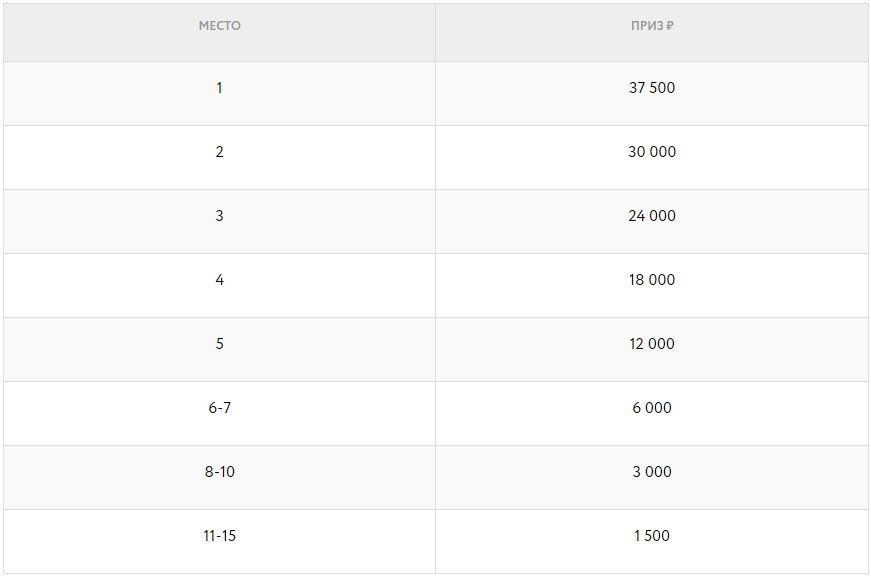Click the 6 000 prize value
The height and width of the screenshot is (577, 871).
point(652,408)
